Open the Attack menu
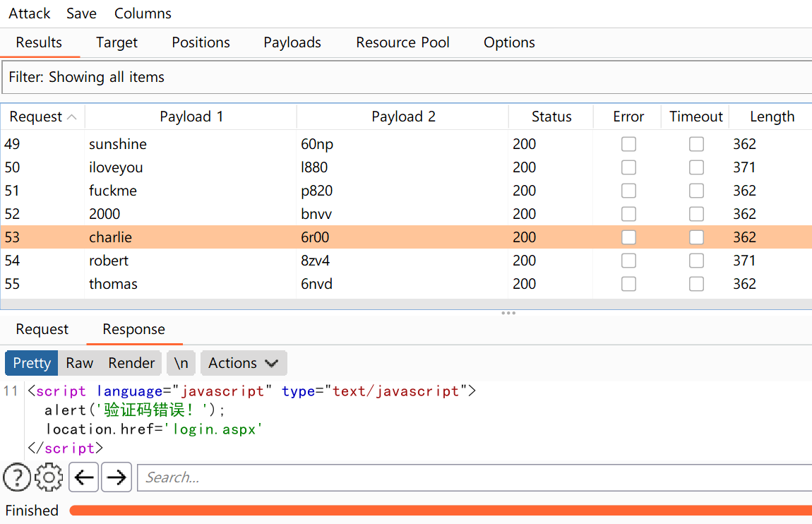Viewport: 812px width, 524px height. [30, 13]
